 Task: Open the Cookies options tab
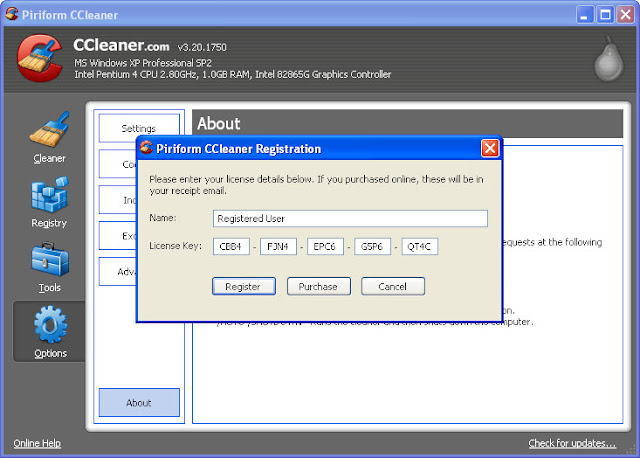(118, 164)
